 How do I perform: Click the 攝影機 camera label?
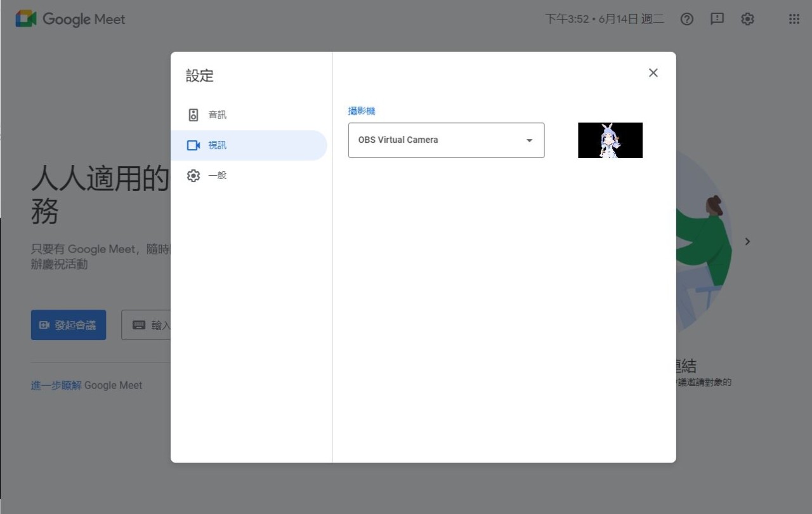[x=362, y=111]
